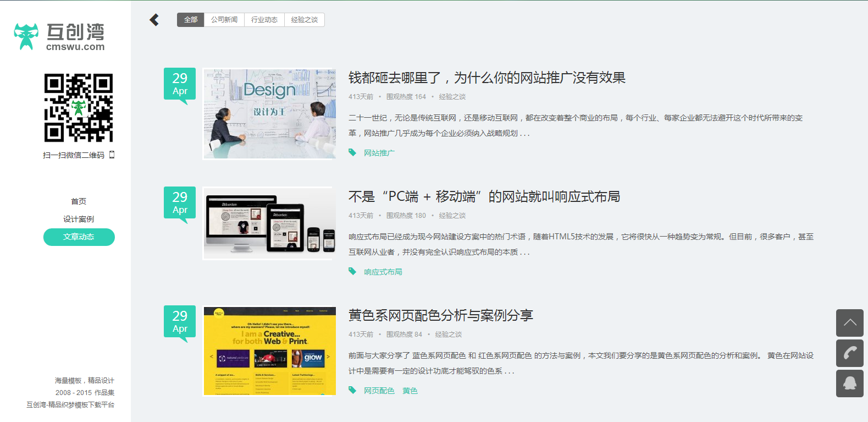Select the 全部 filter tab
Viewport: 868px width, 422px height.
tap(190, 20)
